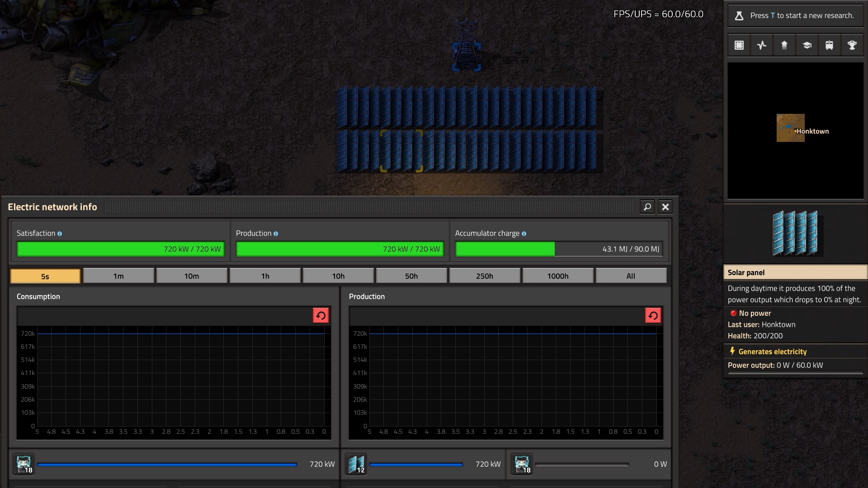Click Press T to start research
This screenshot has height=488, width=868.
(x=796, y=15)
